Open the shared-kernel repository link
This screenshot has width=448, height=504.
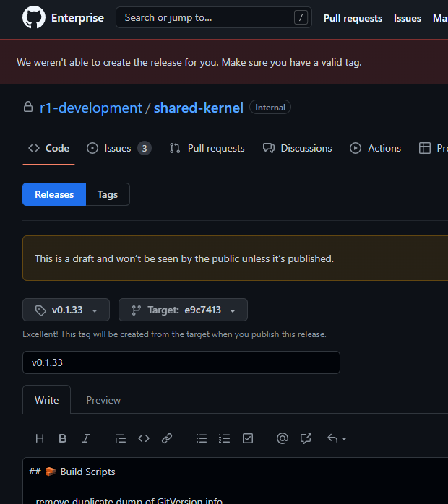pos(199,108)
